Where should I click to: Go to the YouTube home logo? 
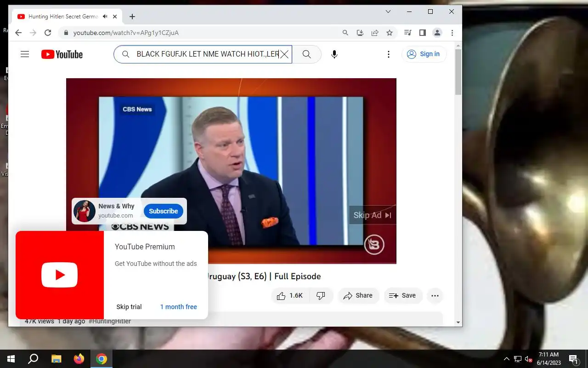[62, 54]
